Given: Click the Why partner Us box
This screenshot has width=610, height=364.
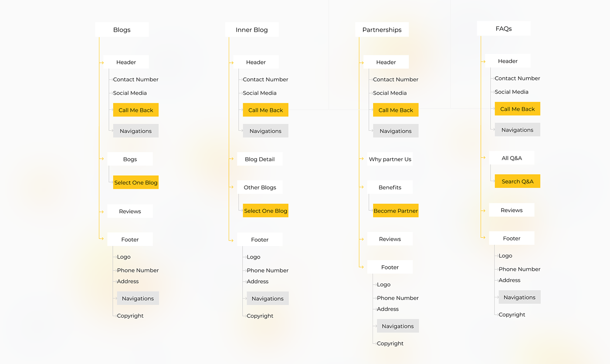Looking at the screenshot, I should click(390, 159).
